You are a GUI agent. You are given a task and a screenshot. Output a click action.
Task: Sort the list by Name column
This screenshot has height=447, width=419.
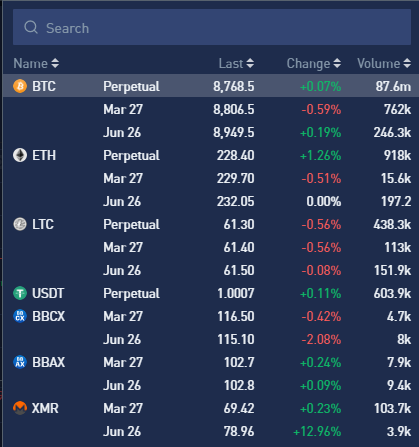(36, 63)
